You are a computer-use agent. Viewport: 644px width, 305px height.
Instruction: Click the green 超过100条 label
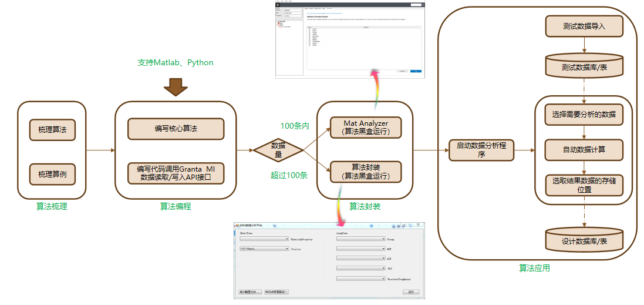click(x=289, y=176)
